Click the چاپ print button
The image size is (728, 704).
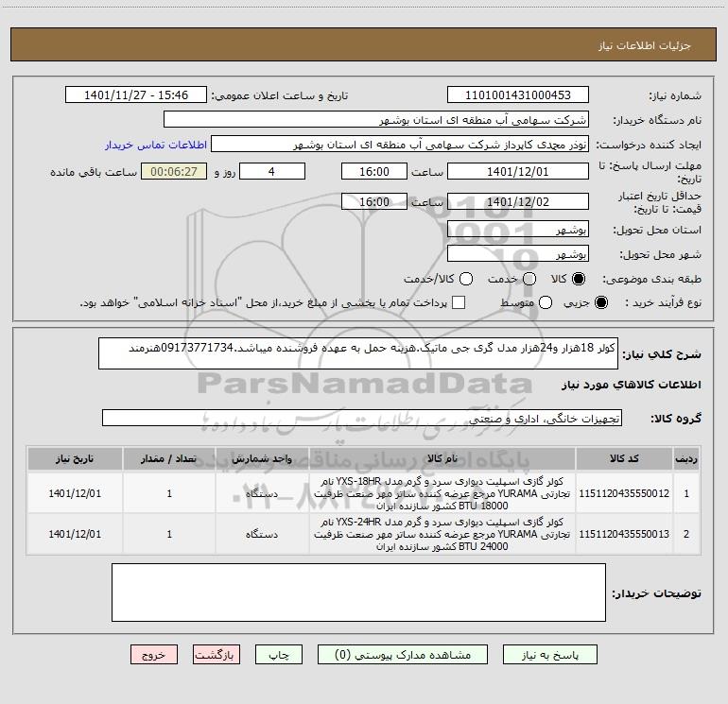pyautogui.click(x=279, y=655)
